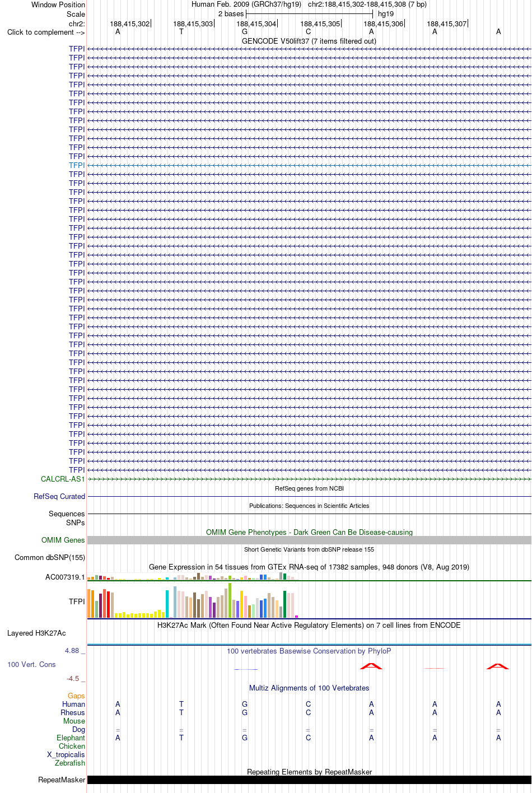The height and width of the screenshot is (793, 532).
Task: Click base T in the top sequence row
Action: 181,32
